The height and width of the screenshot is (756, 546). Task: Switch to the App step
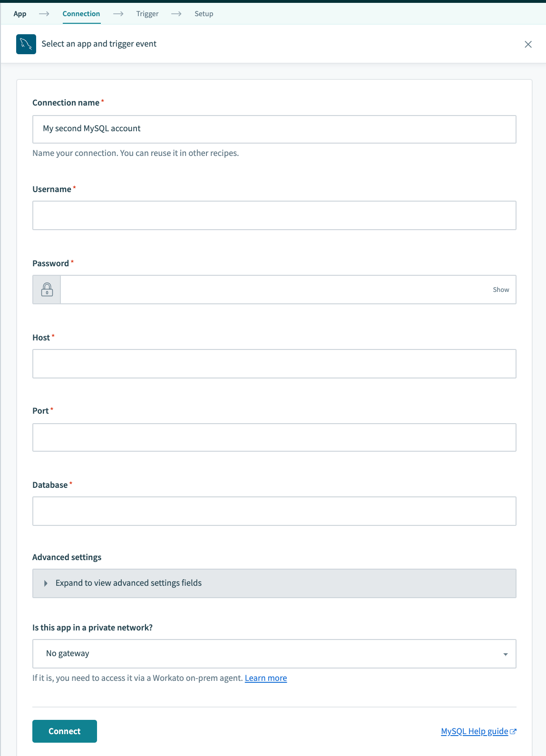coord(20,14)
